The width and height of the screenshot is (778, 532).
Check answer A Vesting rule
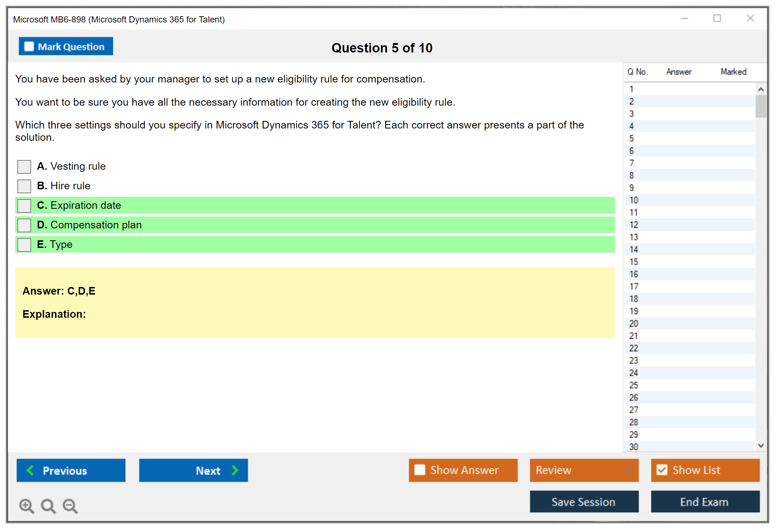click(x=24, y=167)
